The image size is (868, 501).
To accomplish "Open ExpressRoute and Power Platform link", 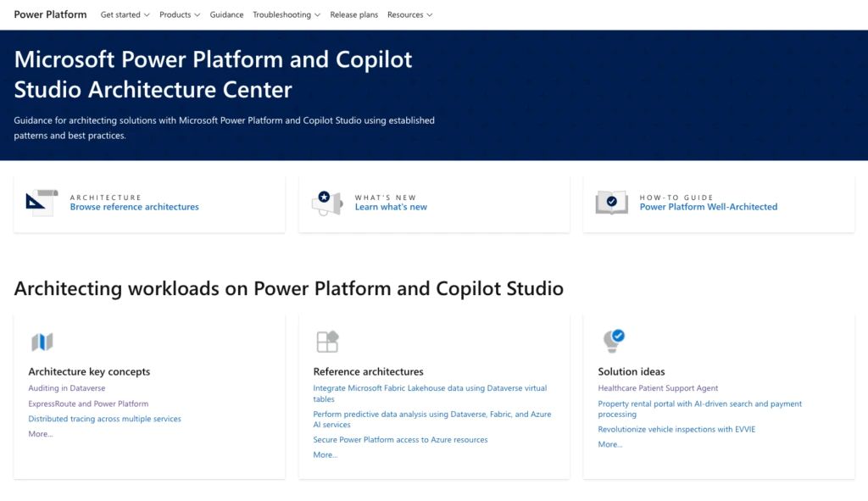I will tap(88, 404).
